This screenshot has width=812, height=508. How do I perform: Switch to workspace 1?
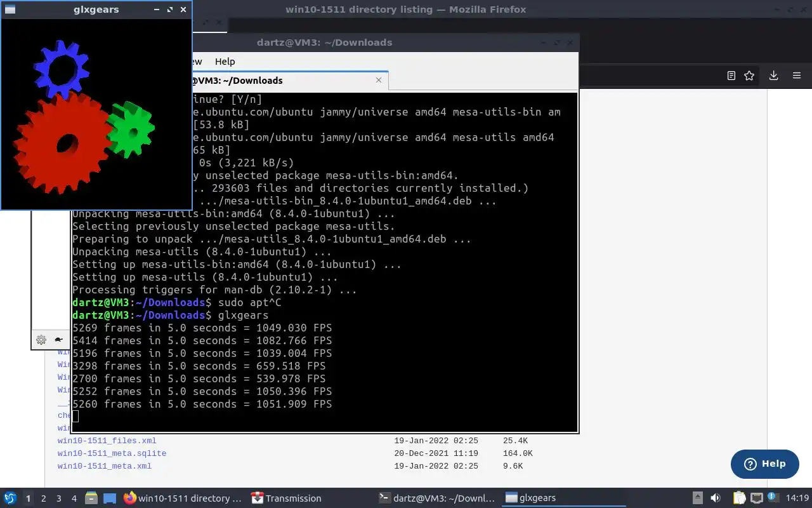click(x=28, y=498)
